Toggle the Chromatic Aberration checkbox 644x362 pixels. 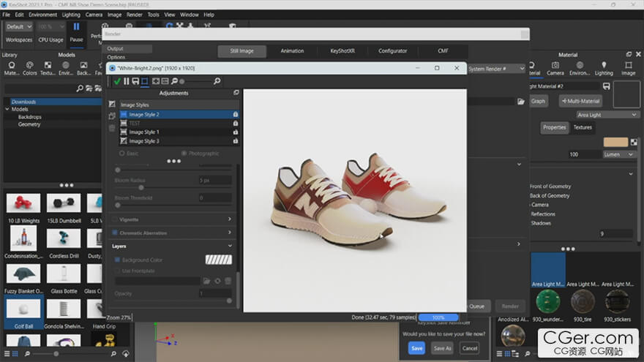pos(115,233)
